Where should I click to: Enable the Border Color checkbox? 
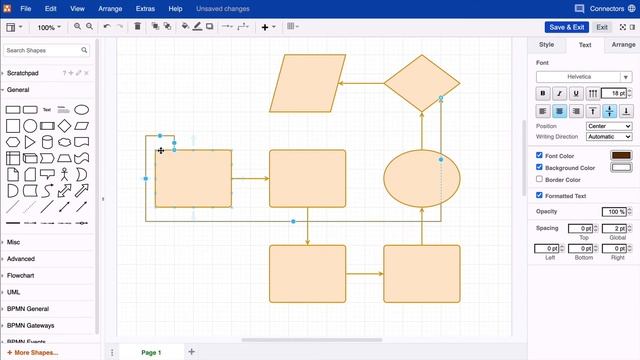pyautogui.click(x=539, y=179)
